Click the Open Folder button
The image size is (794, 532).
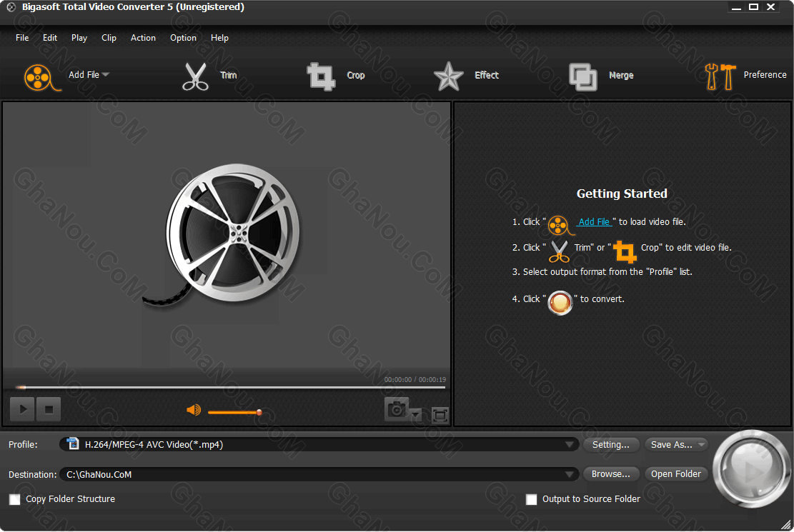(x=676, y=473)
